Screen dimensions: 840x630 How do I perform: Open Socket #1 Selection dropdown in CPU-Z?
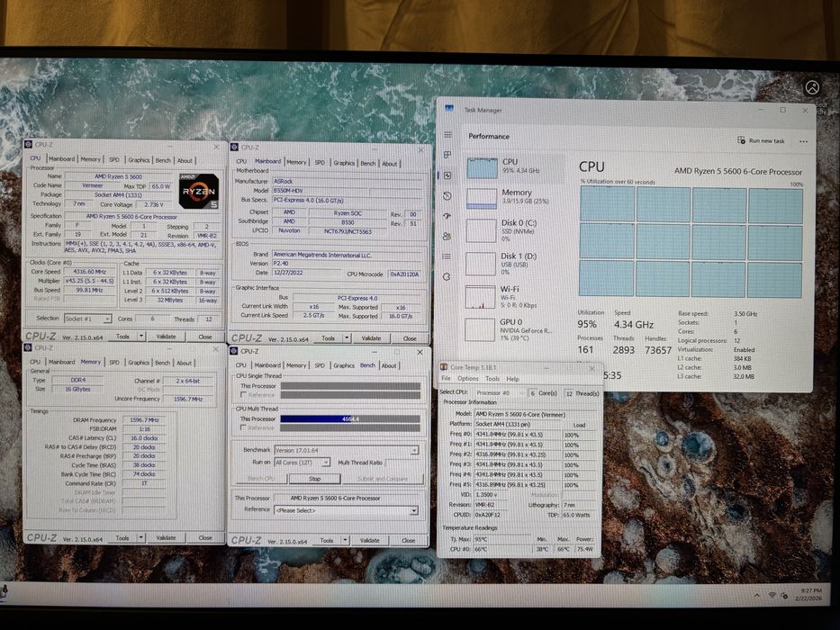88,319
